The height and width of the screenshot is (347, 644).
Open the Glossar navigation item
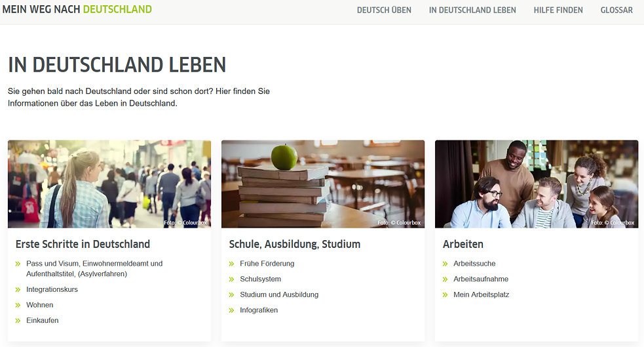tap(616, 10)
